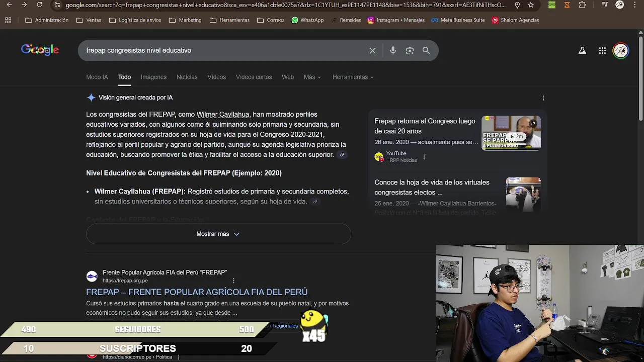The image size is (644, 362).
Task: Select the Todo results tab
Action: click(124, 77)
